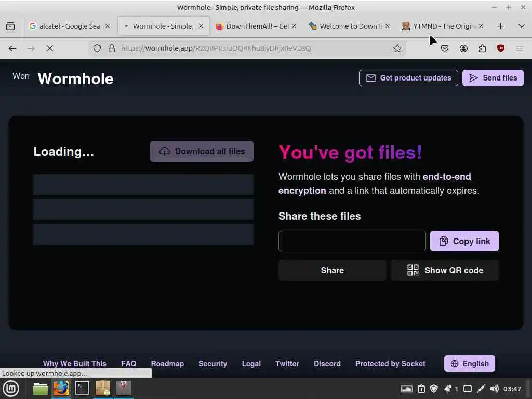Open the Firefox hamburger menu
The height and width of the screenshot is (399, 532).
click(x=520, y=48)
